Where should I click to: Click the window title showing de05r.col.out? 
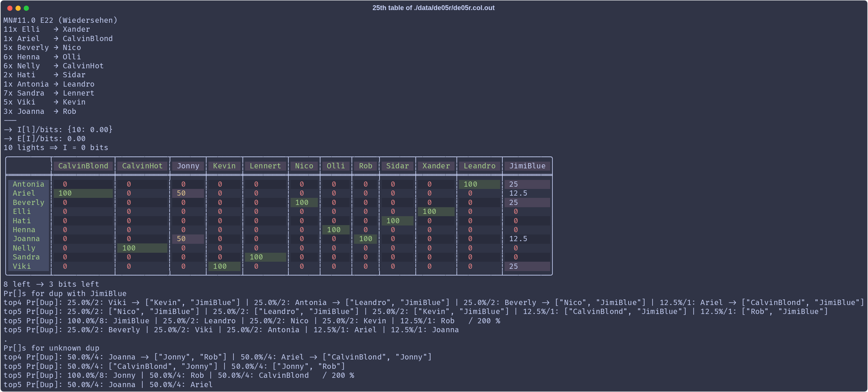433,8
